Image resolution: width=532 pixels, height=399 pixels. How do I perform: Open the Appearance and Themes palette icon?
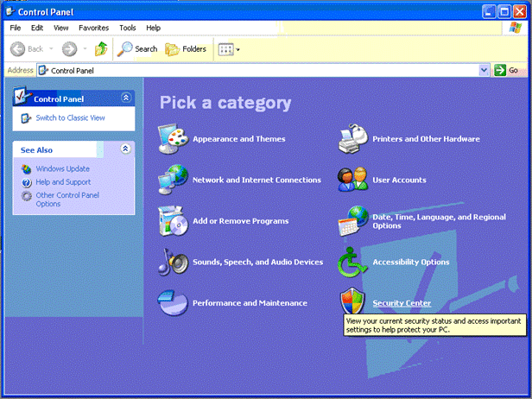click(173, 139)
